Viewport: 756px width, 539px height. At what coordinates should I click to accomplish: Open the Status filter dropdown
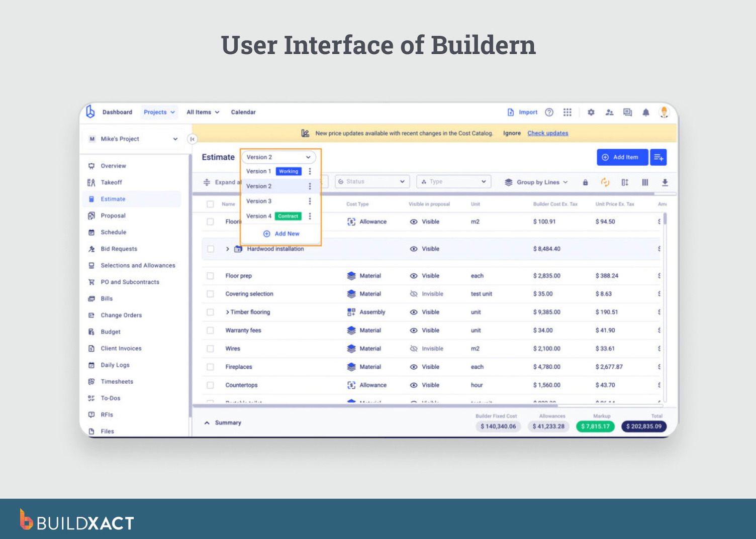point(372,181)
